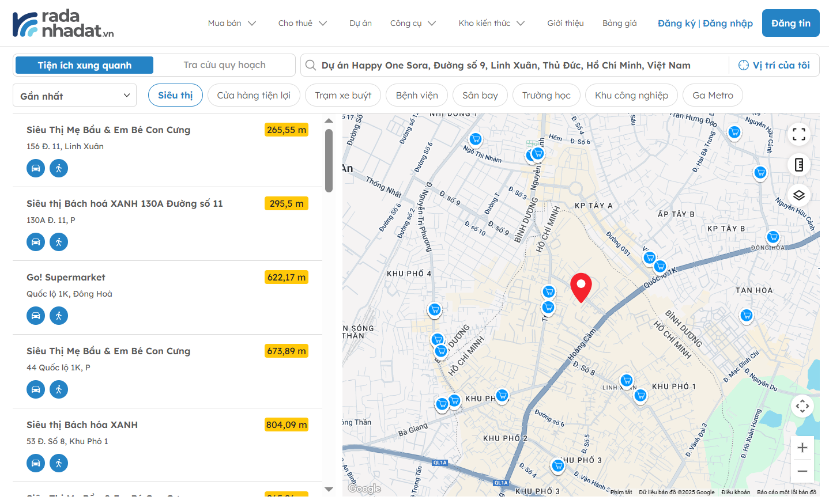Screen dimensions: 829x504
Task: Open Điều khoản link on map
Action: [736, 492]
